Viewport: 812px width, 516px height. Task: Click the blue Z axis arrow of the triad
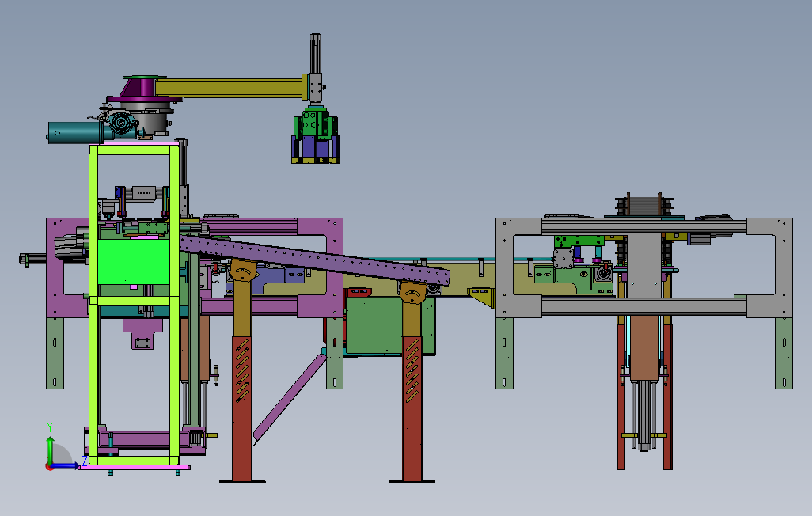click(x=66, y=466)
